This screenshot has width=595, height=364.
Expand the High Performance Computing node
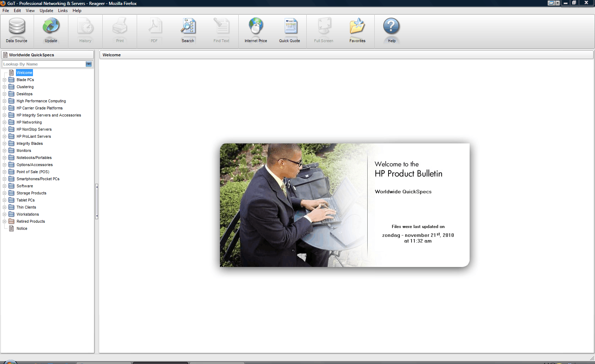coord(4,101)
